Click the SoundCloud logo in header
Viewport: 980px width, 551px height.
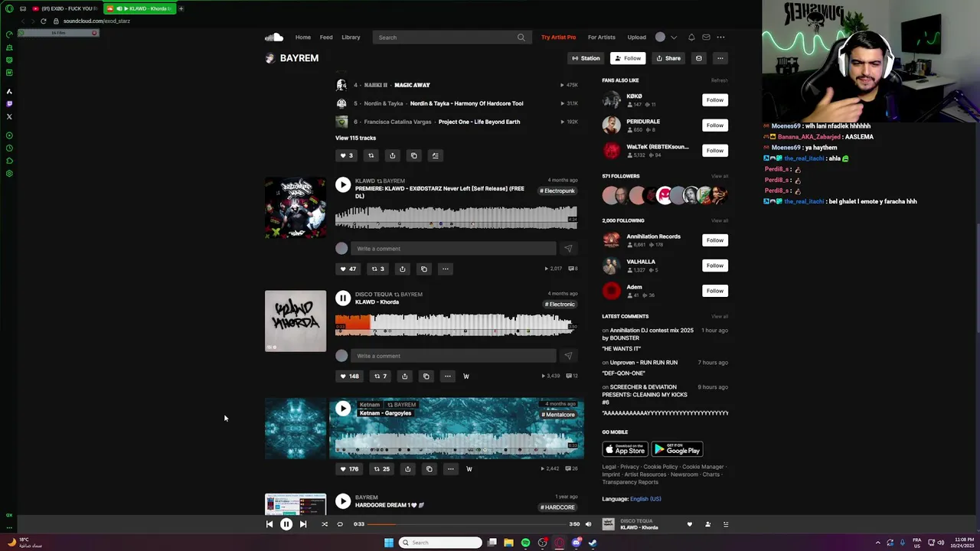click(274, 37)
